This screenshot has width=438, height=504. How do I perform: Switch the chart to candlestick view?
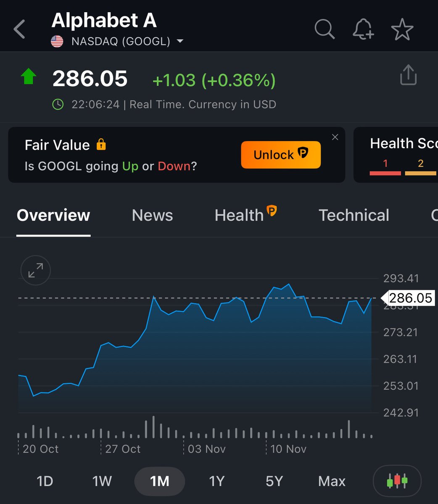(x=397, y=481)
